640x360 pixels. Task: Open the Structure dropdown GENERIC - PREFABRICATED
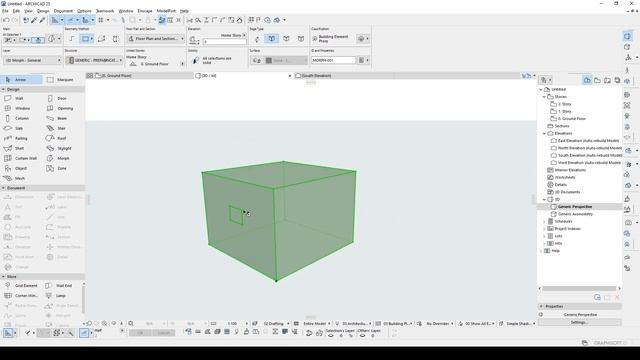pos(94,60)
